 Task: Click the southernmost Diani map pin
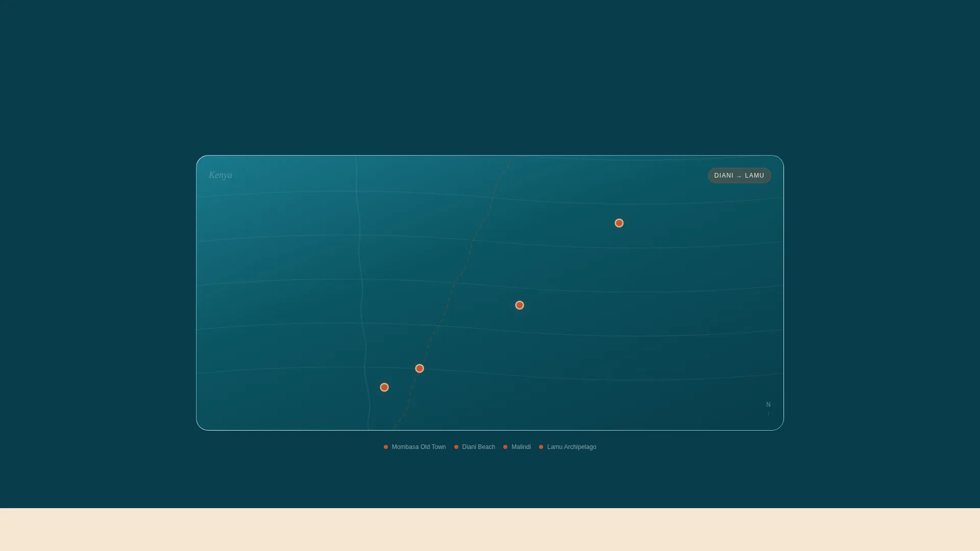tap(384, 387)
